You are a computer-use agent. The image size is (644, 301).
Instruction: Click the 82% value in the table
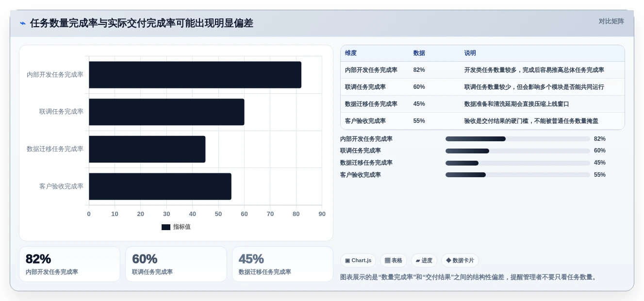419,70
